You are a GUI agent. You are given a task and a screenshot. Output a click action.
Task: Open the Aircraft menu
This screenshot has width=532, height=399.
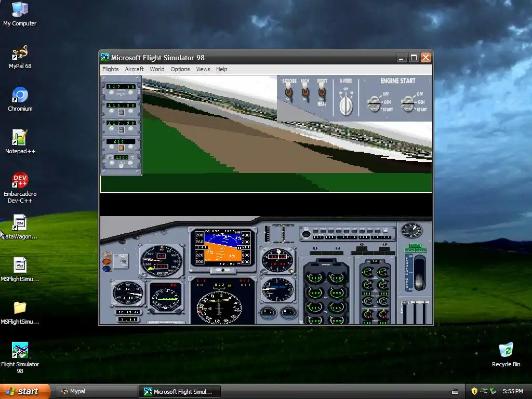135,69
